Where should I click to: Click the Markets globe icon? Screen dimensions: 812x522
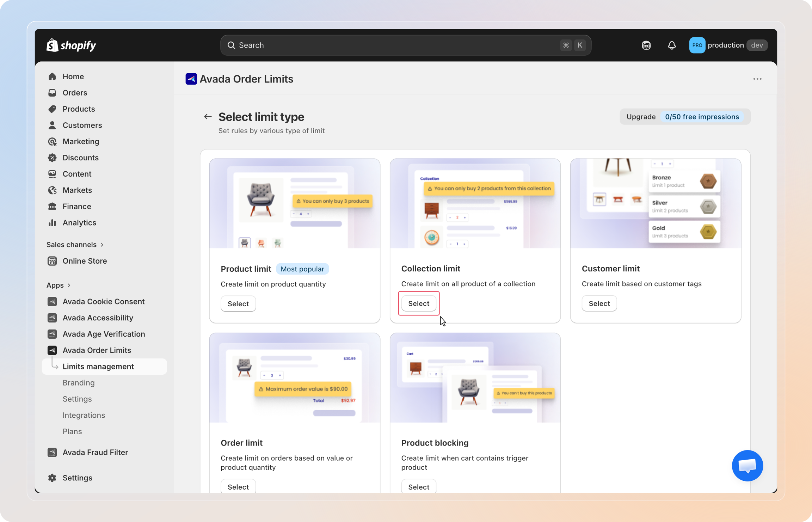(x=52, y=190)
